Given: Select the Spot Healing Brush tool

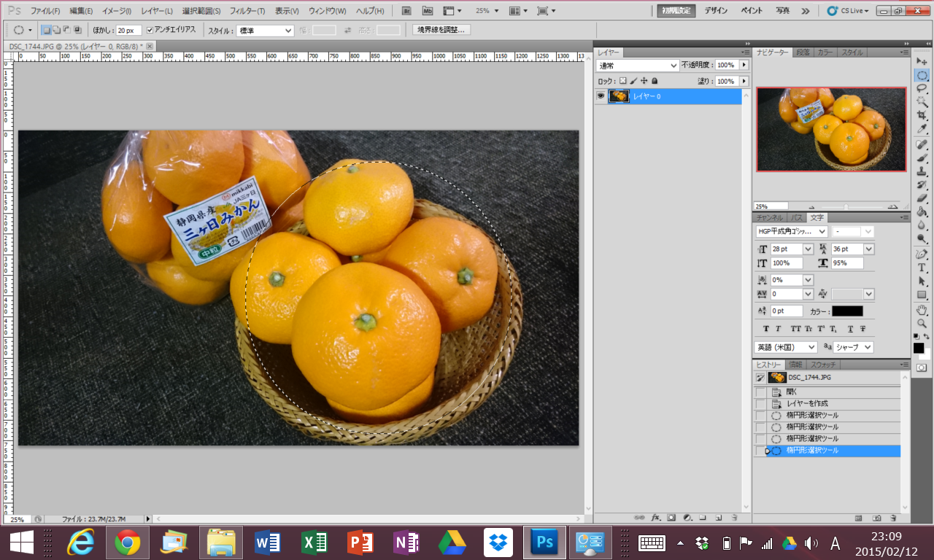Looking at the screenshot, I should [922, 144].
